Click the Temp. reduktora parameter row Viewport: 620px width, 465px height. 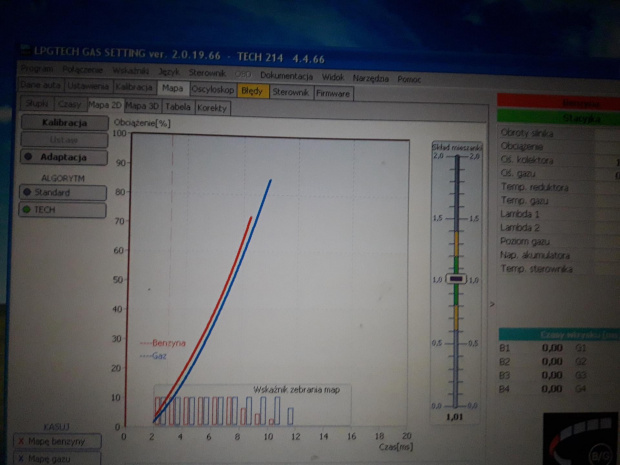[x=558, y=187]
